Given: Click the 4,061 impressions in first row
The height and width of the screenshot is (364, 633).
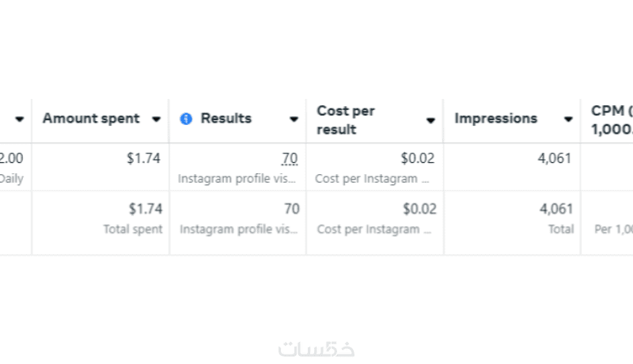Looking at the screenshot, I should click(x=554, y=158).
